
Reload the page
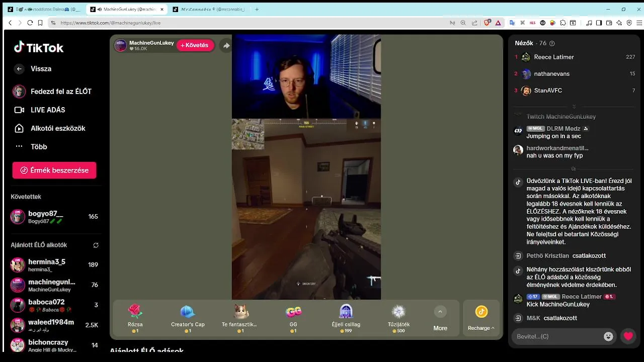coord(30,23)
